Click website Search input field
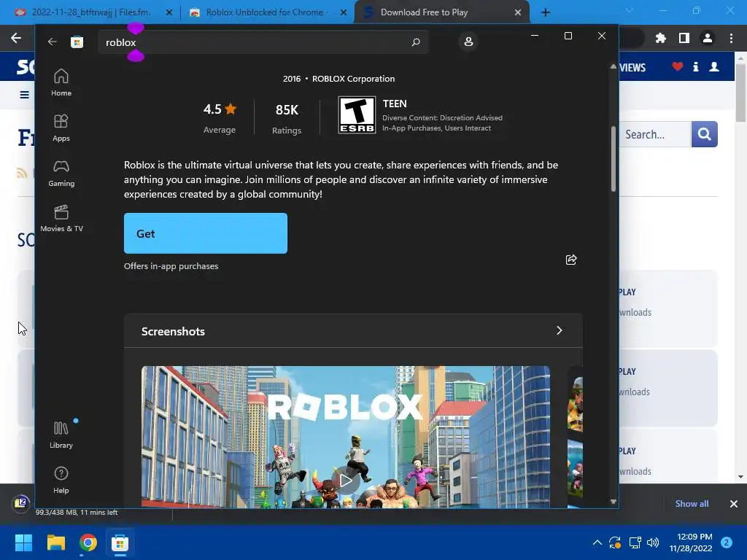 (654, 134)
